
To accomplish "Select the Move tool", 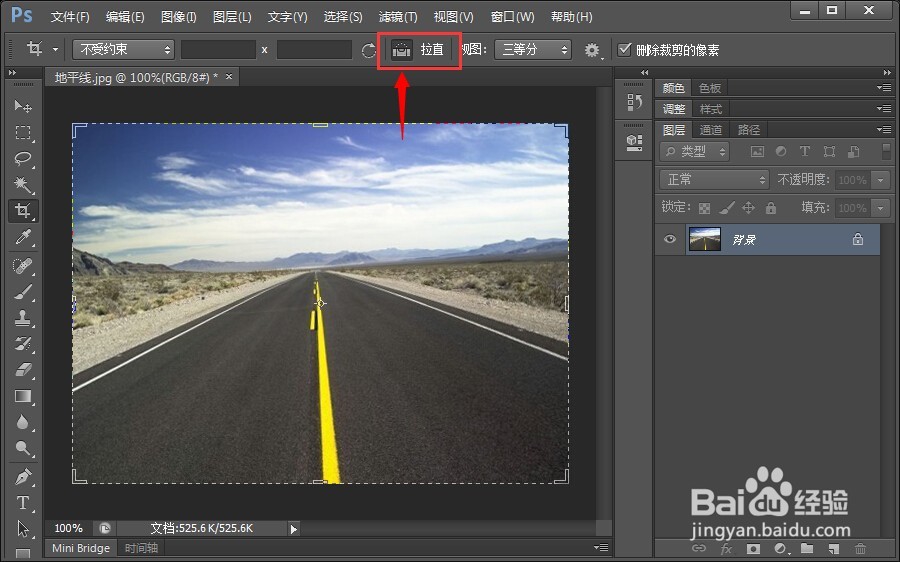I will tap(23, 106).
